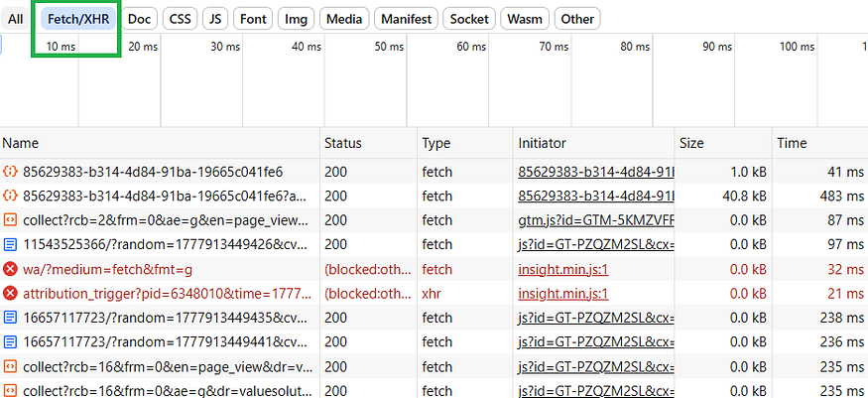Image resolution: width=868 pixels, height=398 pixels.
Task: Click script icon of collect?rcb=2 request
Action: [x=10, y=221]
